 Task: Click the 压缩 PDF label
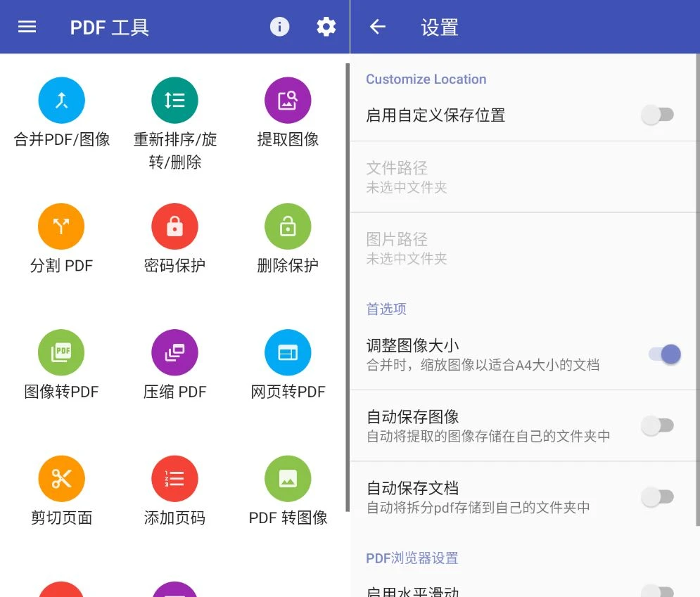click(x=174, y=392)
